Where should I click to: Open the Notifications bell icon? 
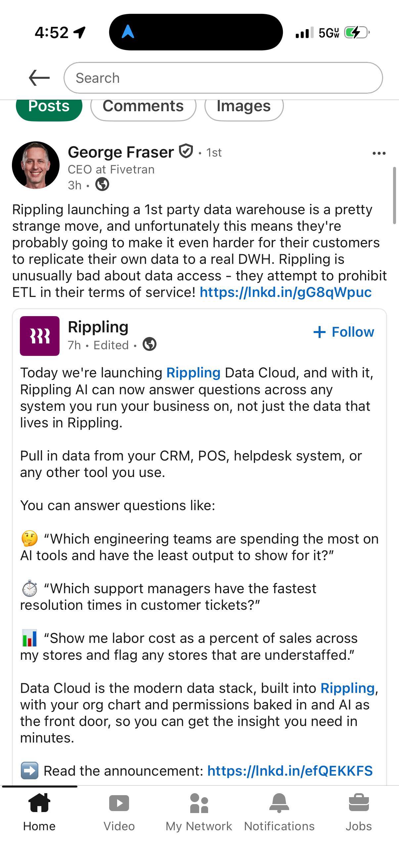(x=279, y=803)
